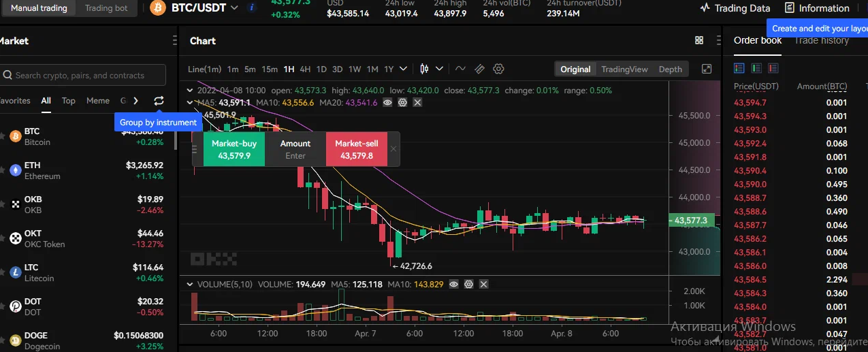868x352 pixels.
Task: Open the chart indicators line icon
Action: [460, 69]
